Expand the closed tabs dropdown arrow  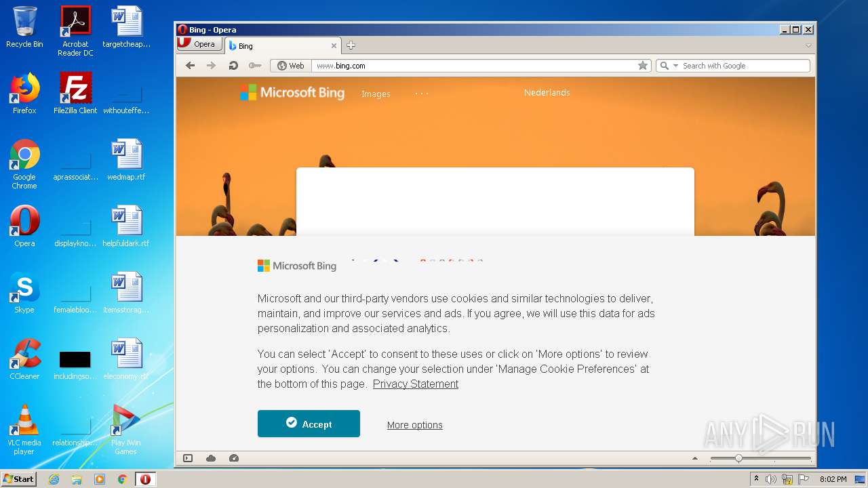[x=808, y=45]
